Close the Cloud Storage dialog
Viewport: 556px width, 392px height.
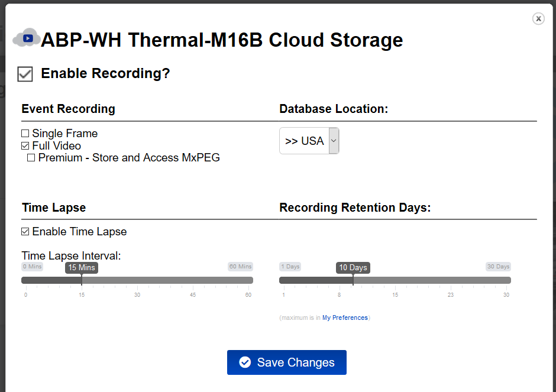coord(538,19)
